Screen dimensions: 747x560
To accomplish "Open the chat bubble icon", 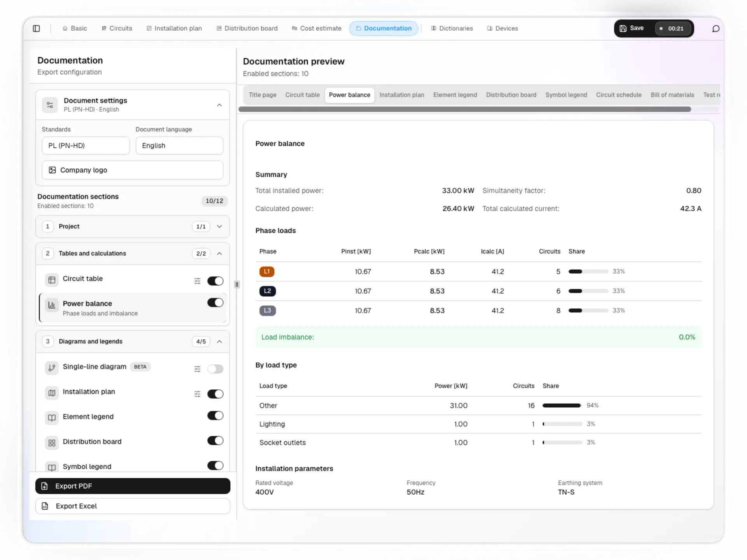I will click(715, 29).
